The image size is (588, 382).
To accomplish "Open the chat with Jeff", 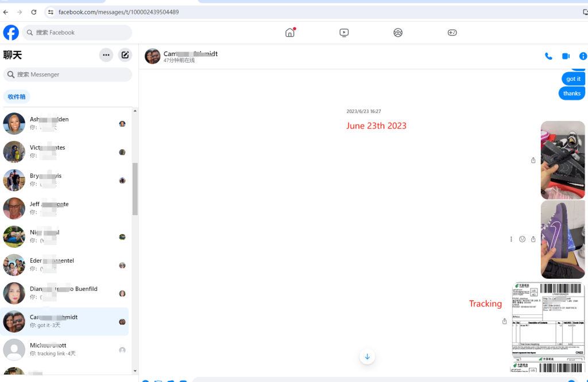I will pyautogui.click(x=64, y=208).
